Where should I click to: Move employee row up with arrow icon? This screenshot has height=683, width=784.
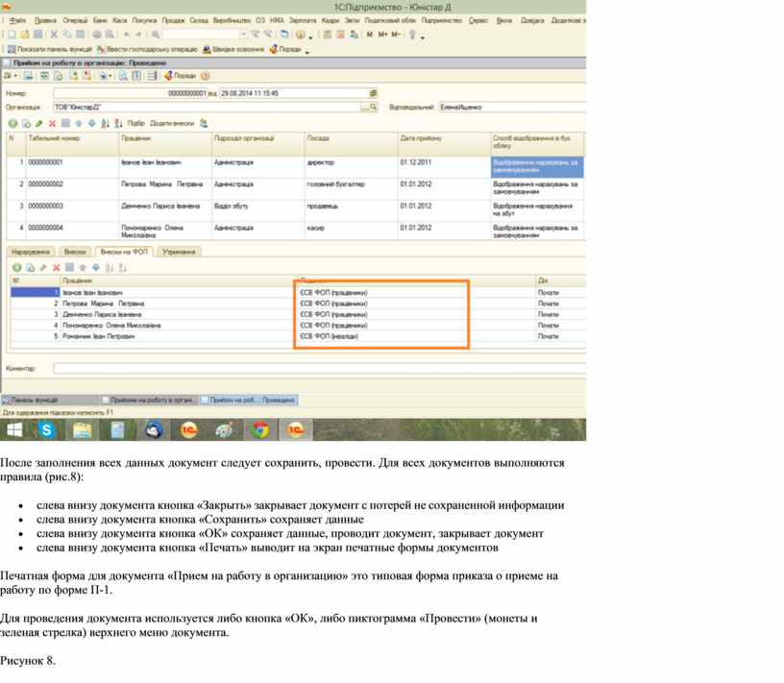79,124
